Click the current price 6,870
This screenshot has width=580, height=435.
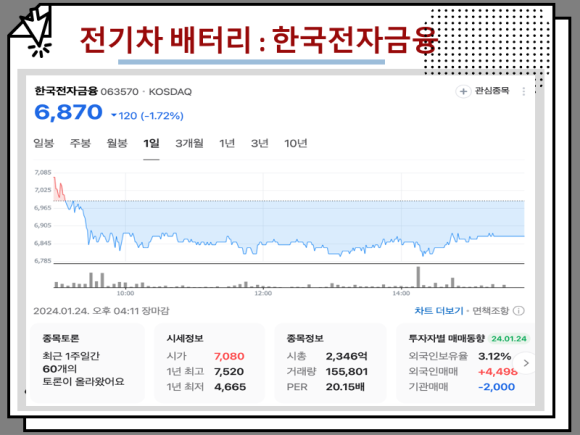pyautogui.click(x=68, y=112)
